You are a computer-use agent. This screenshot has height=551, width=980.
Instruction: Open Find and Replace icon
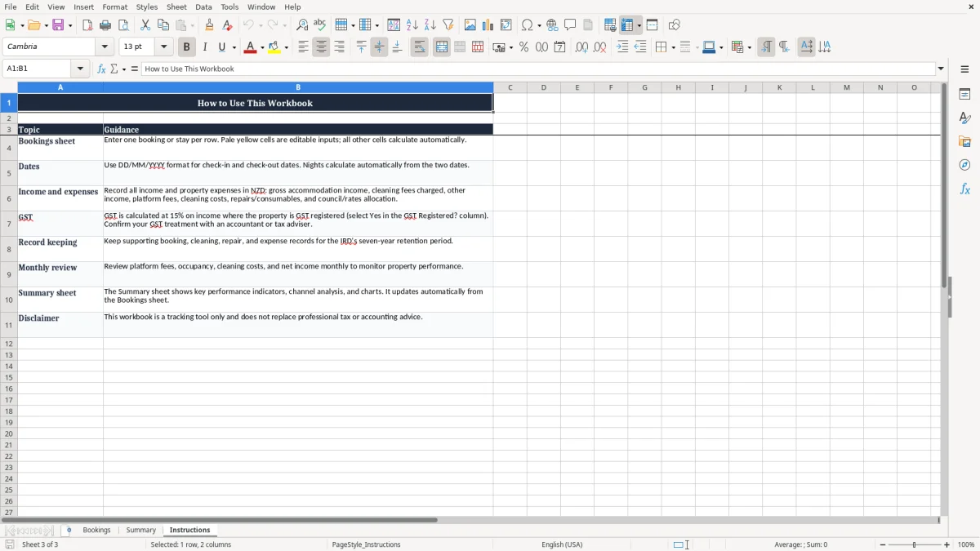click(302, 25)
